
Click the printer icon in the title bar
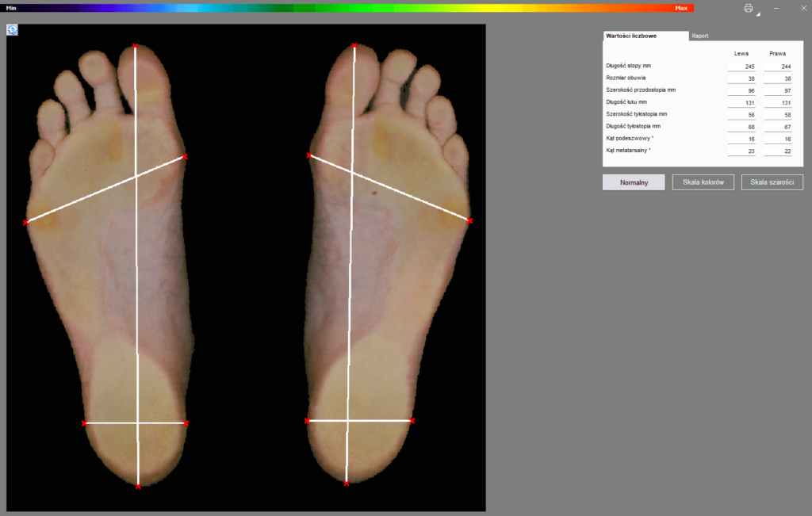pyautogui.click(x=748, y=8)
